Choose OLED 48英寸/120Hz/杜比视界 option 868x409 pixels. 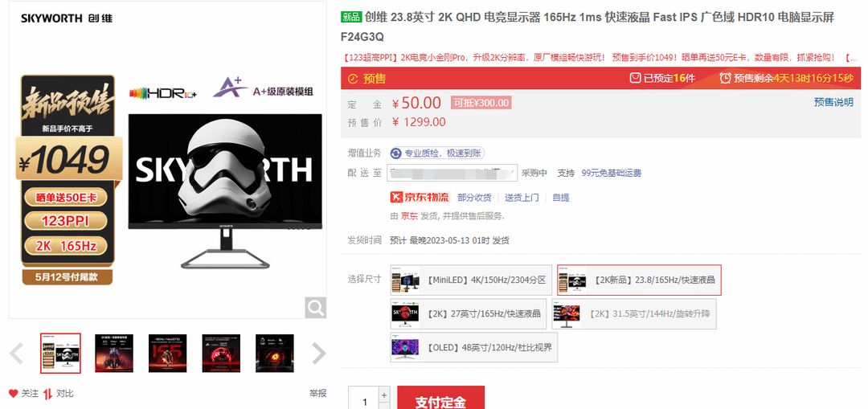click(x=474, y=348)
